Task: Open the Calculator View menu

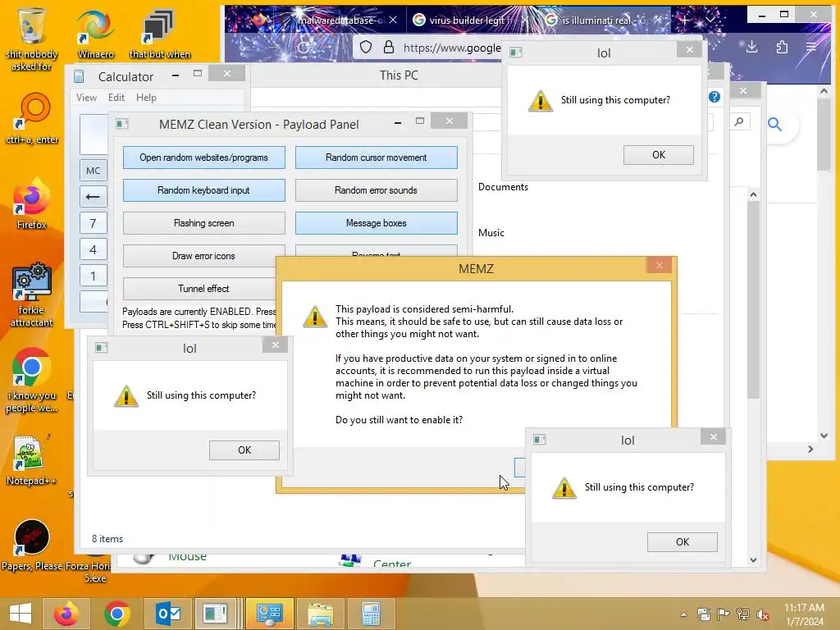Action: [x=86, y=98]
